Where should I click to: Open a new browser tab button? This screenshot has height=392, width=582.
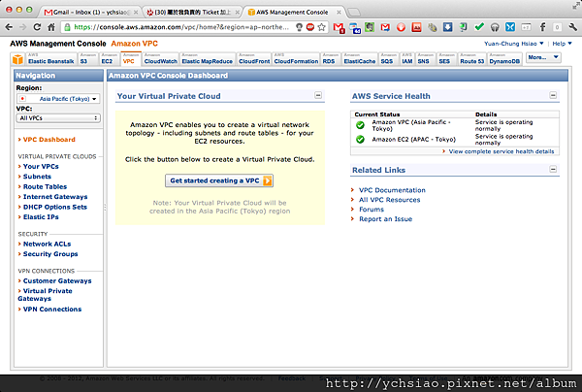354,13
